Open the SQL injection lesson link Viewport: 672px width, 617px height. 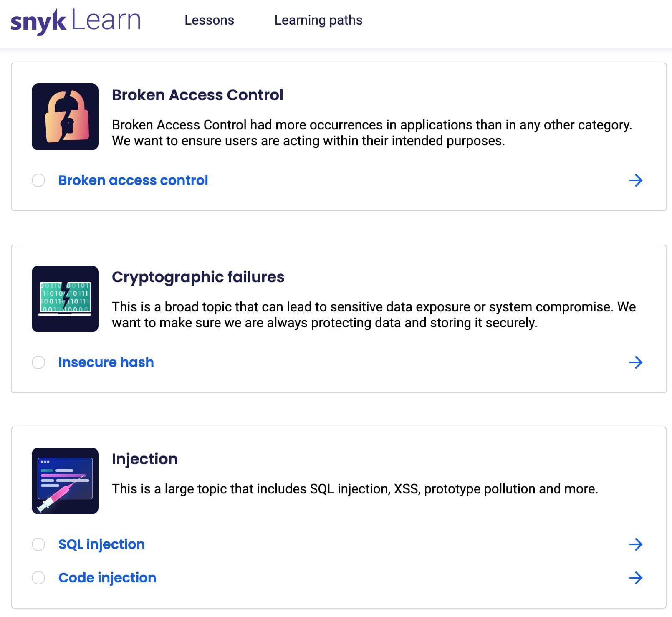(101, 544)
